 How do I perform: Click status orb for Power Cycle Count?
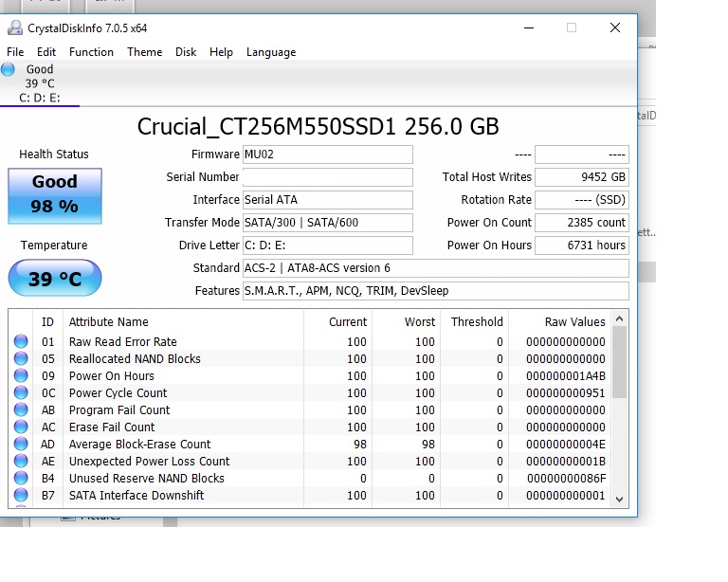(x=21, y=392)
